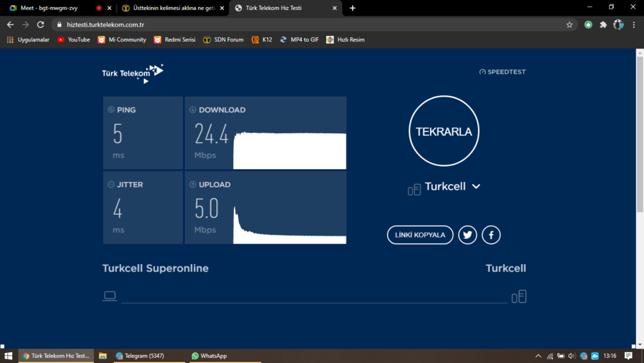Close the Üsttekinin kelimesi tab
The image size is (644, 363).
pos(223,8)
